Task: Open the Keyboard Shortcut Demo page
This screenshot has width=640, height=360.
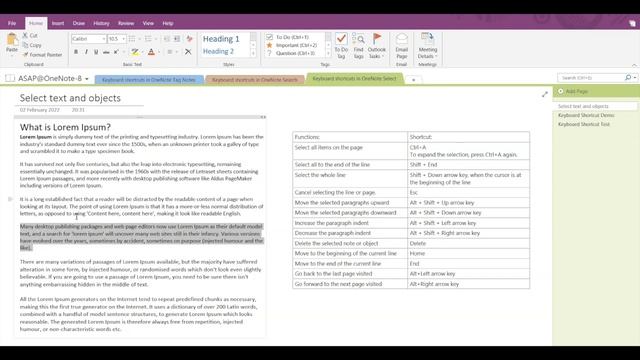Action: [x=586, y=116]
